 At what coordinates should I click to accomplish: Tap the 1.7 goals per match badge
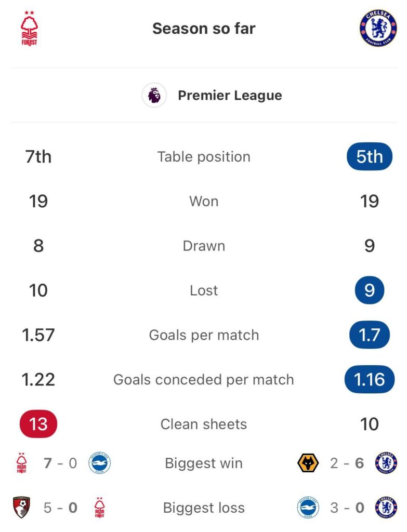tap(370, 335)
